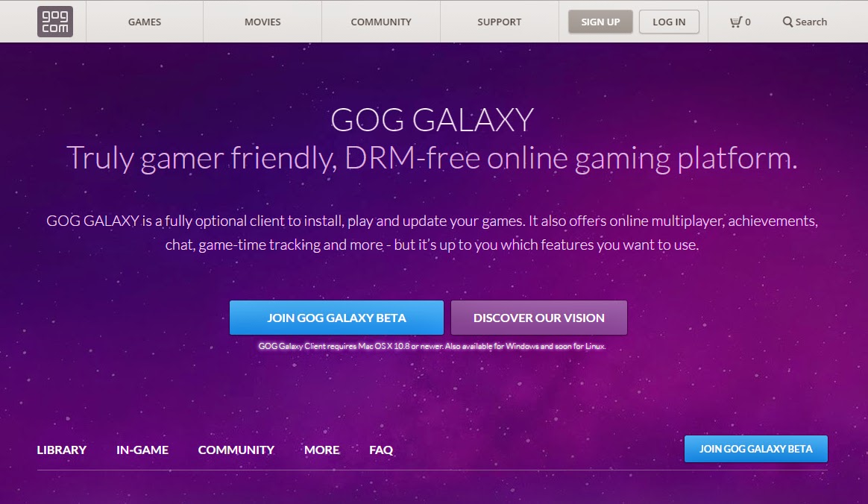868x504 pixels.
Task: Open the GAMES menu in top navigation
Action: pyautogui.click(x=145, y=22)
